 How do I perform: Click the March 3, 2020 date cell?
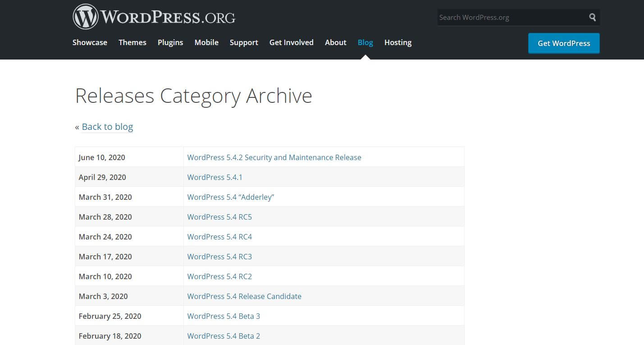(x=129, y=296)
